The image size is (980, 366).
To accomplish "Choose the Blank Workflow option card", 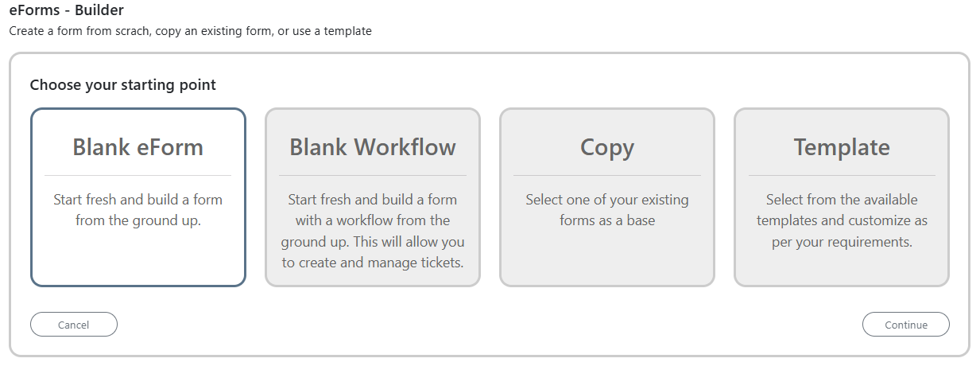I will [373, 197].
